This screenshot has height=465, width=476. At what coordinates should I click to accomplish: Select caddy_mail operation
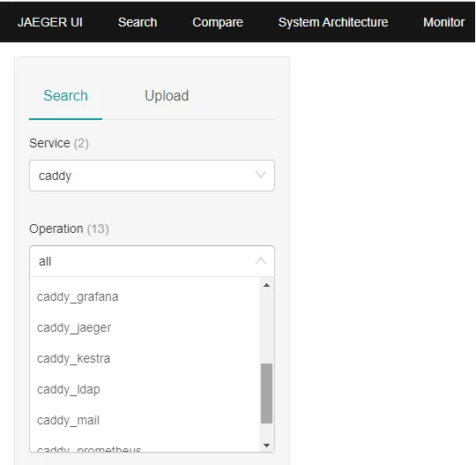pyautogui.click(x=145, y=421)
